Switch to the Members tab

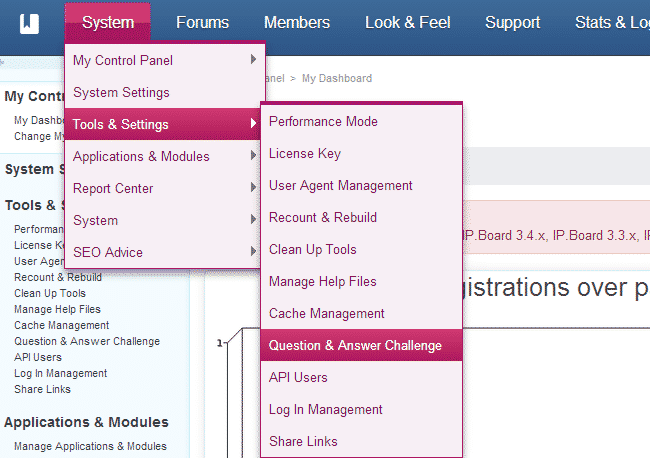coord(297,22)
